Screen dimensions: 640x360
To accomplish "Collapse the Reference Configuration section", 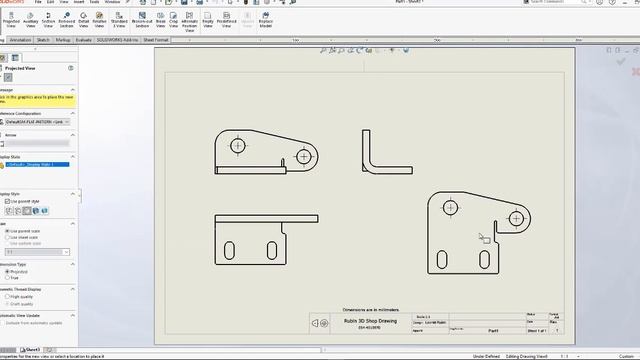I will point(73,113).
